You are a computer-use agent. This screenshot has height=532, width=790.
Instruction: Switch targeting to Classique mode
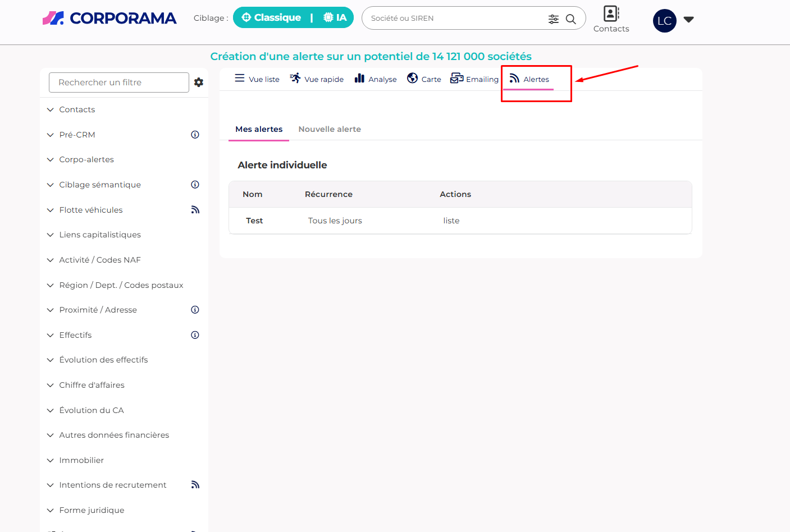pos(271,18)
